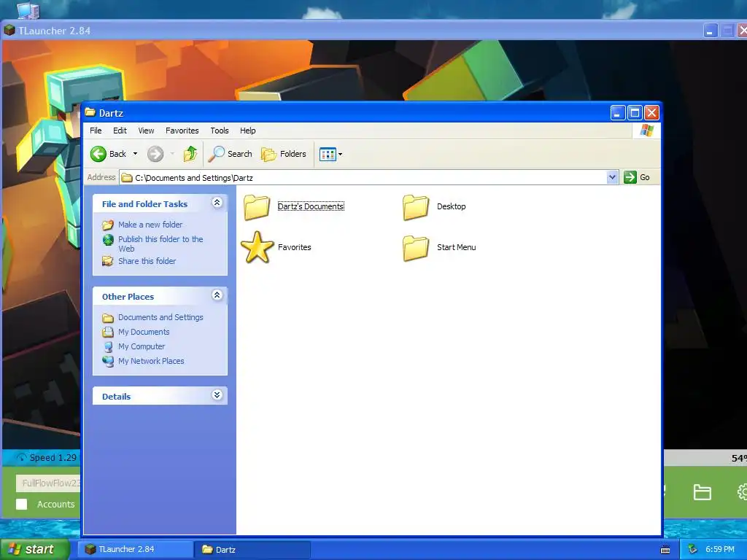Screen dimensions: 747x560
Task: Go to Documents and Settings link
Action: pos(160,317)
